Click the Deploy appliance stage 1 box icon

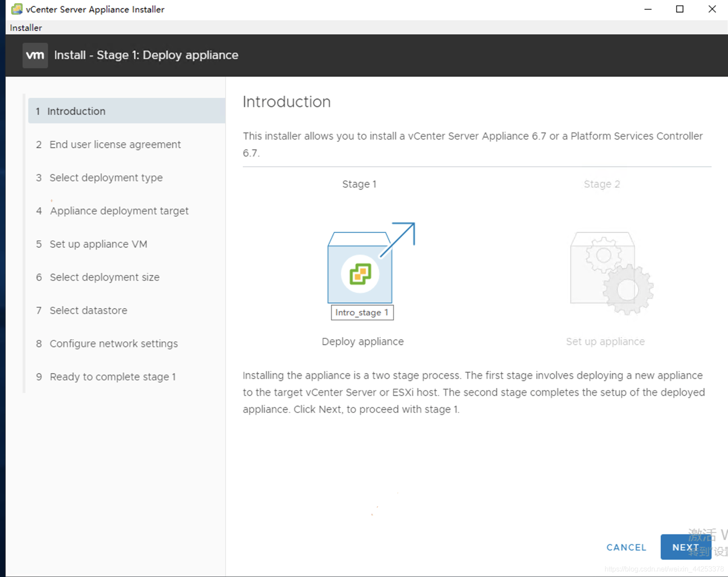coord(371,263)
